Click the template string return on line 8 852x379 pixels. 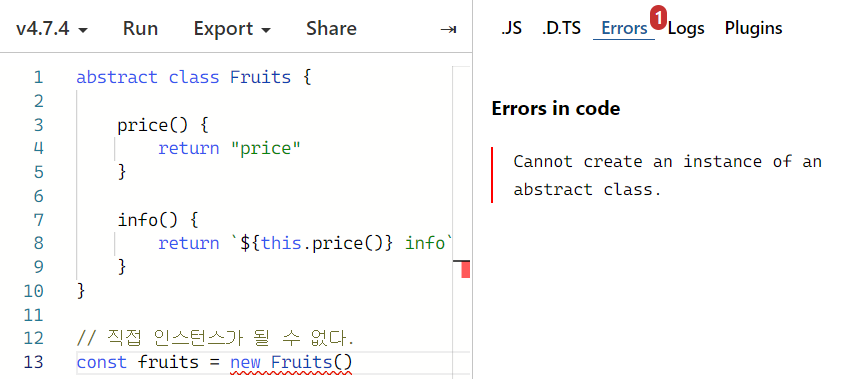pos(305,243)
